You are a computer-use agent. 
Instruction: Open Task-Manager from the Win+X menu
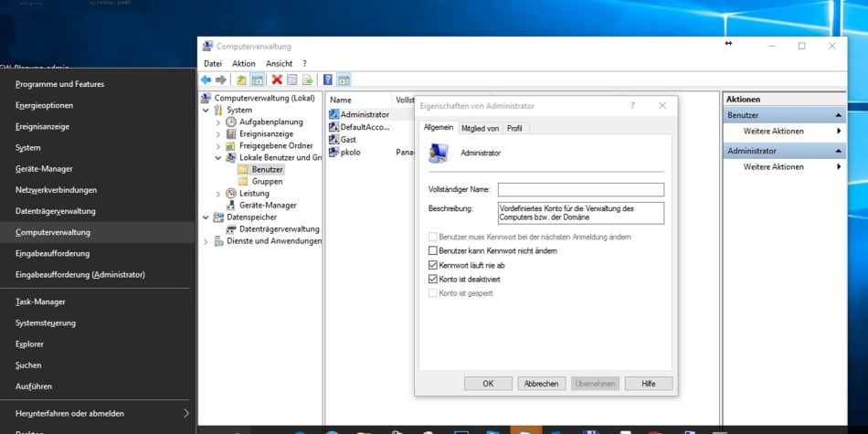point(40,302)
